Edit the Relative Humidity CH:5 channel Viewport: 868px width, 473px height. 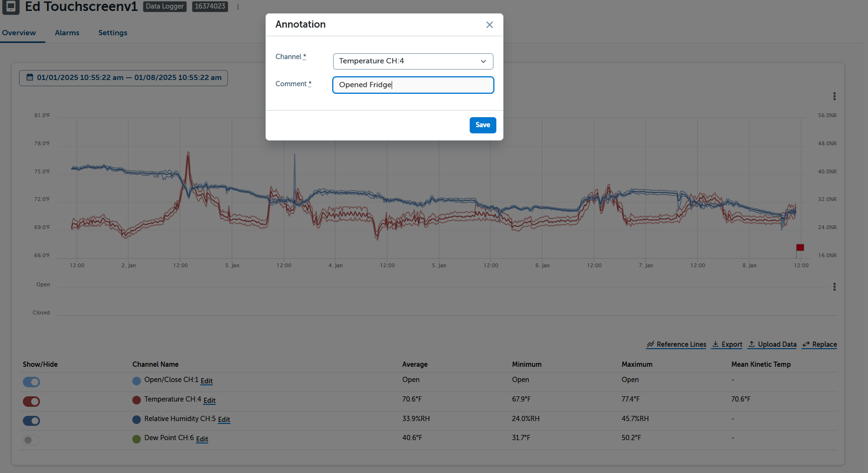pyautogui.click(x=224, y=420)
